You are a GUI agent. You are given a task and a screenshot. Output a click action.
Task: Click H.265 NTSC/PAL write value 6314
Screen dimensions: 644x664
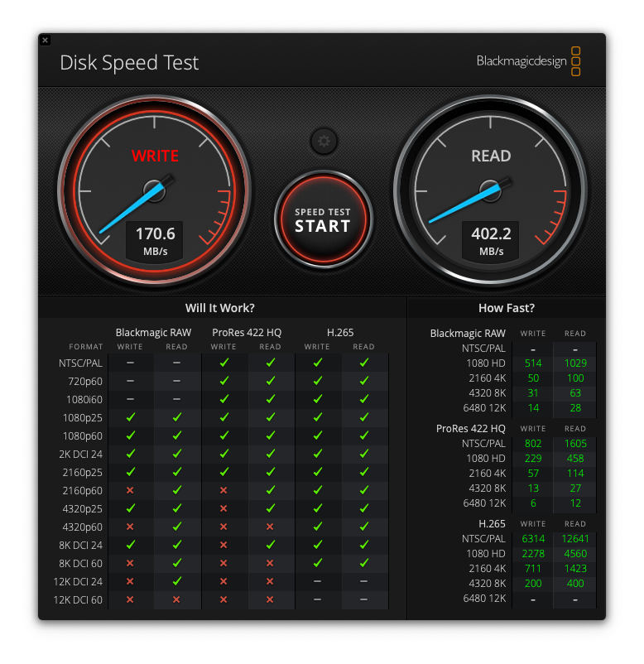pyautogui.click(x=533, y=539)
